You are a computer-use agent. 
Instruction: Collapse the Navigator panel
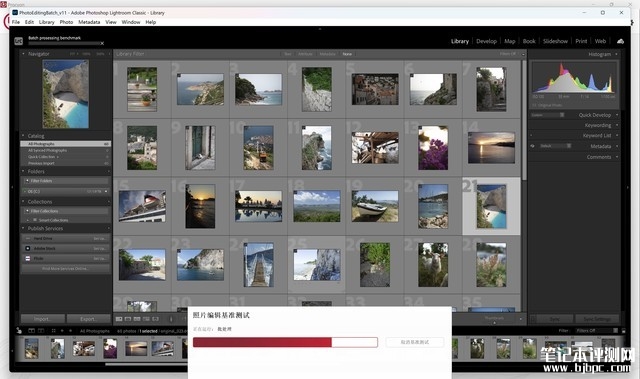(23, 53)
